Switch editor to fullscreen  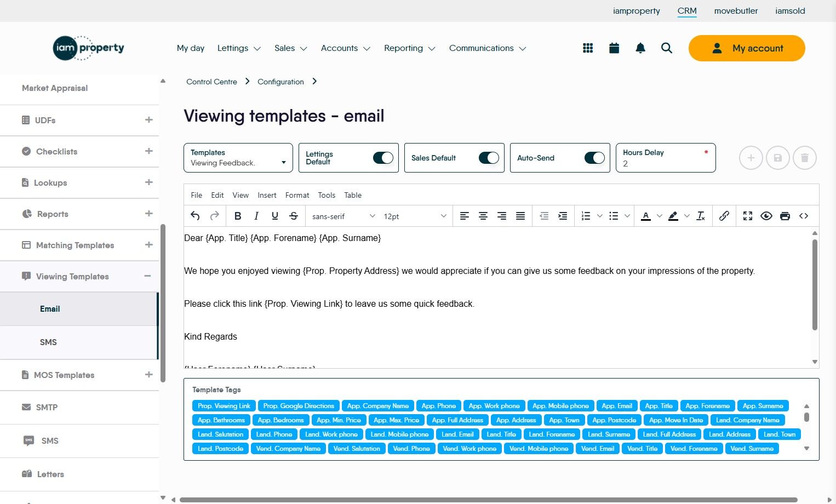(x=748, y=216)
